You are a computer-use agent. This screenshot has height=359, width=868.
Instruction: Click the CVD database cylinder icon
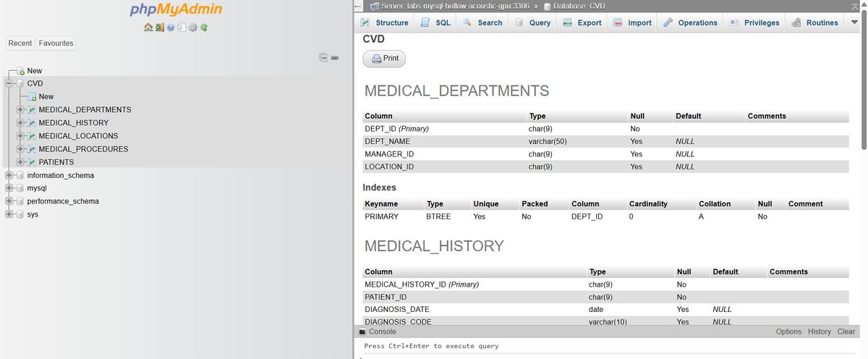point(20,84)
